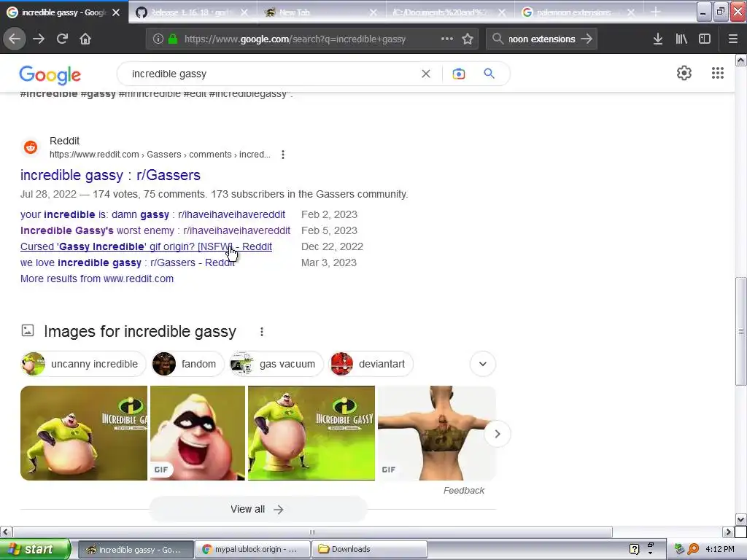Open a new browser tab
The image size is (747, 560).
point(656,12)
